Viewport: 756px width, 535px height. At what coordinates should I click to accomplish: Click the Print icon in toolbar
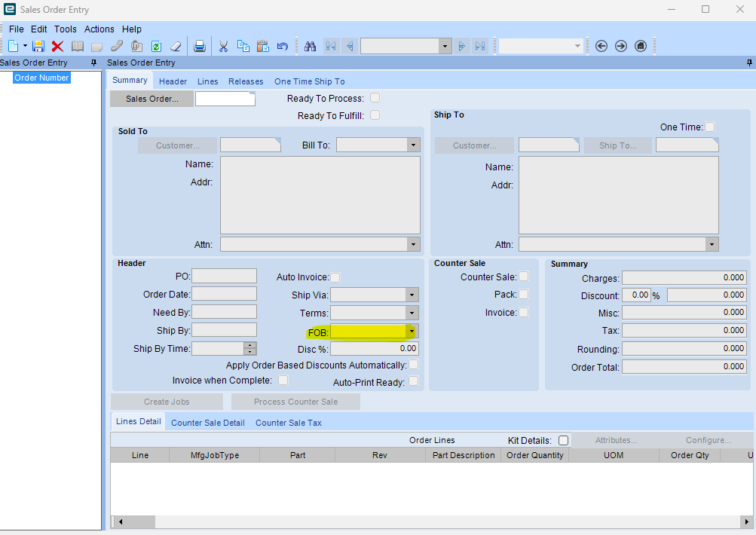200,46
